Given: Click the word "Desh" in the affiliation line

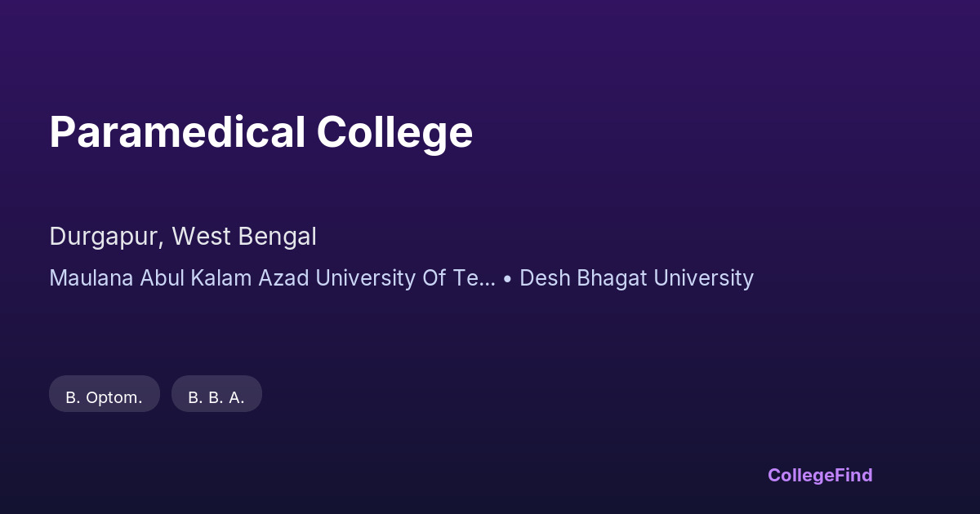Looking at the screenshot, I should pyautogui.click(x=545, y=278).
